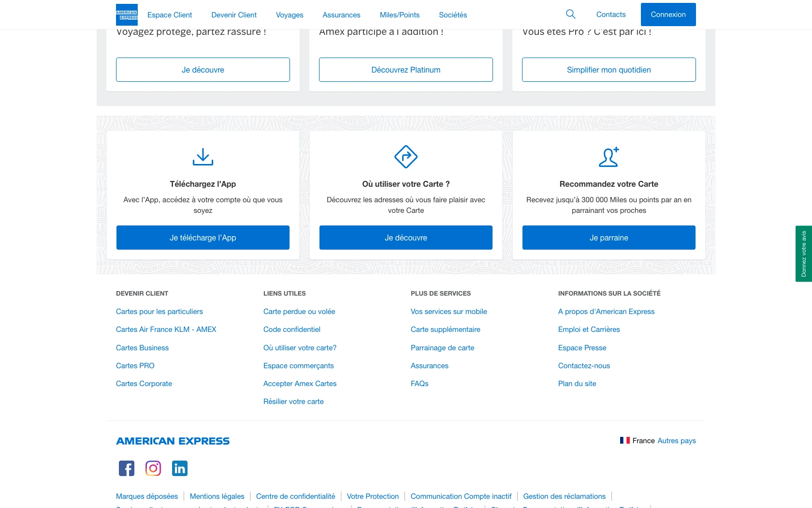The width and height of the screenshot is (812, 508).
Task: Open the Sociétés menu
Action: coord(453,15)
